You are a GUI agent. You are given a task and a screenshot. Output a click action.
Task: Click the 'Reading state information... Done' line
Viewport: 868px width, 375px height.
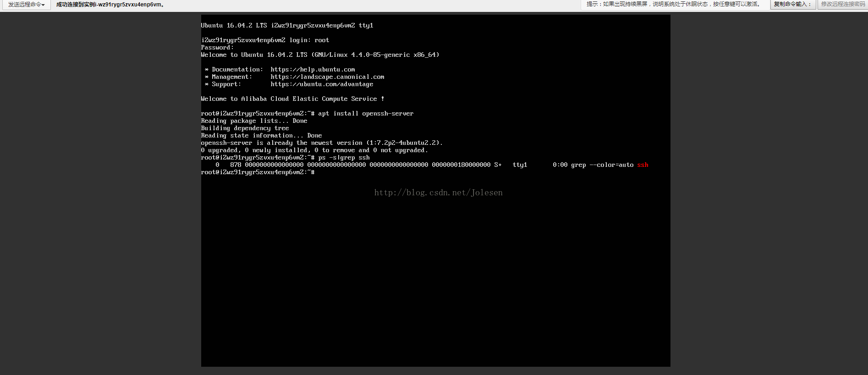pyautogui.click(x=261, y=136)
